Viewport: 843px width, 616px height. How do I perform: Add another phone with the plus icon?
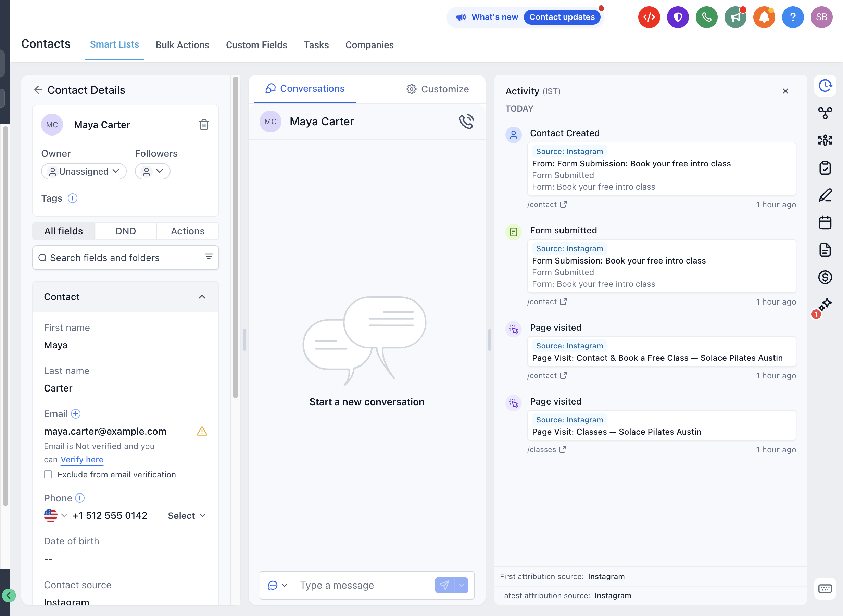80,498
